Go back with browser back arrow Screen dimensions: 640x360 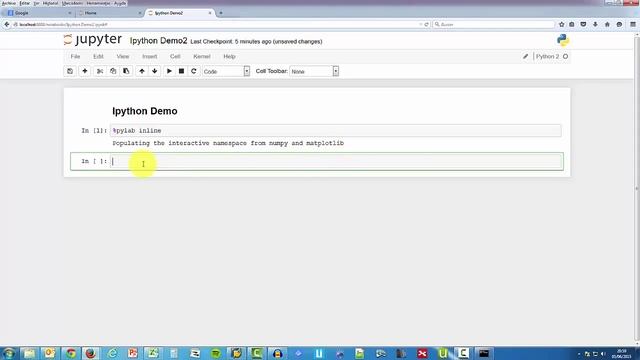click(x=7, y=24)
